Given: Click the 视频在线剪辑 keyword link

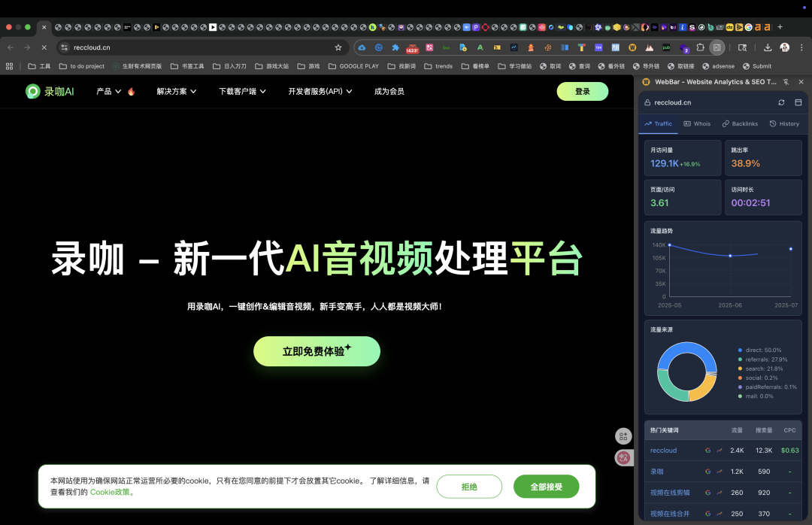Looking at the screenshot, I should tap(670, 493).
